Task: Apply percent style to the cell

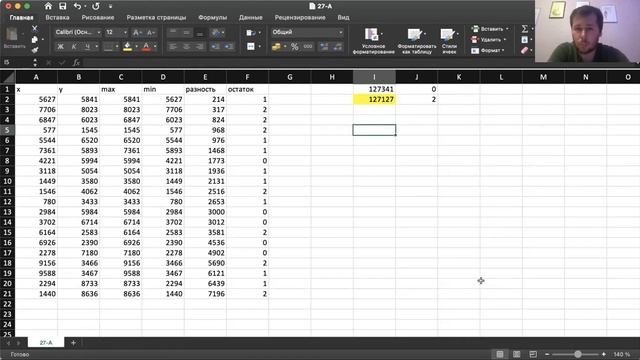Action: [295, 47]
